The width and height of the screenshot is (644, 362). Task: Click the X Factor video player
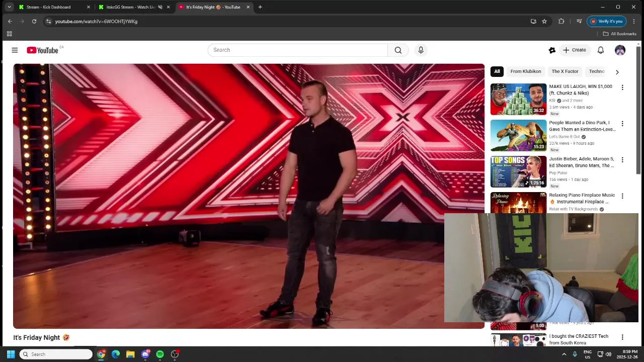(x=249, y=196)
